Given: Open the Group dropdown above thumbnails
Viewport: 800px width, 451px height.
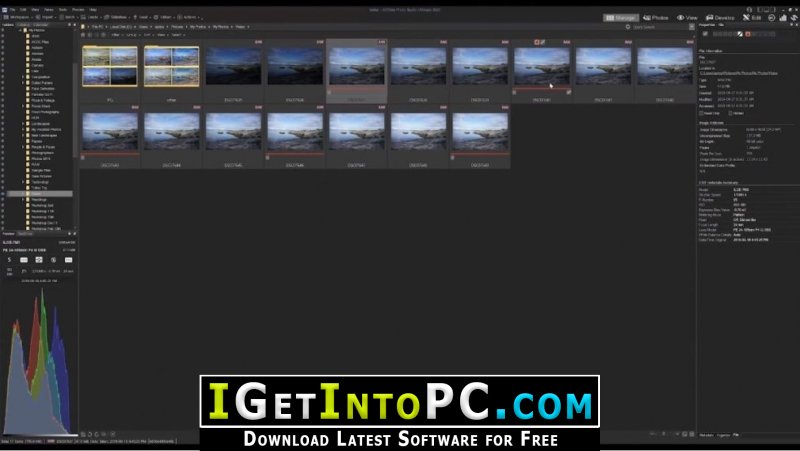Looking at the screenshot, I should (x=132, y=35).
